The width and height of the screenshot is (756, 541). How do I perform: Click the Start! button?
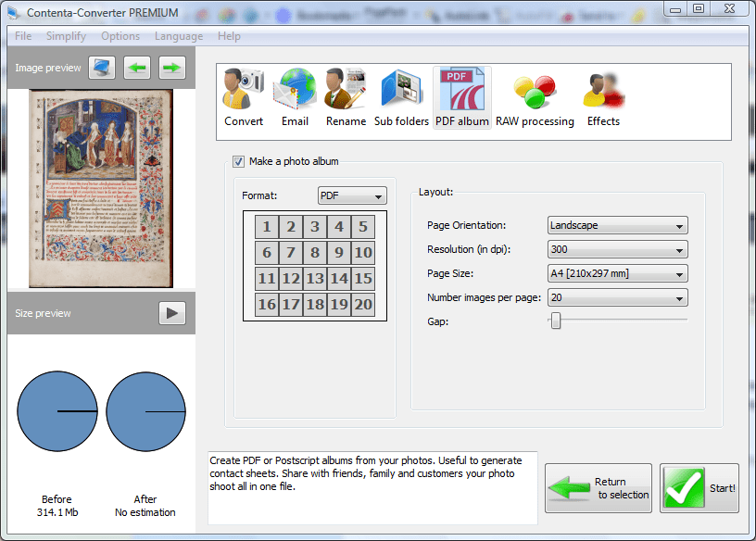pyautogui.click(x=699, y=488)
